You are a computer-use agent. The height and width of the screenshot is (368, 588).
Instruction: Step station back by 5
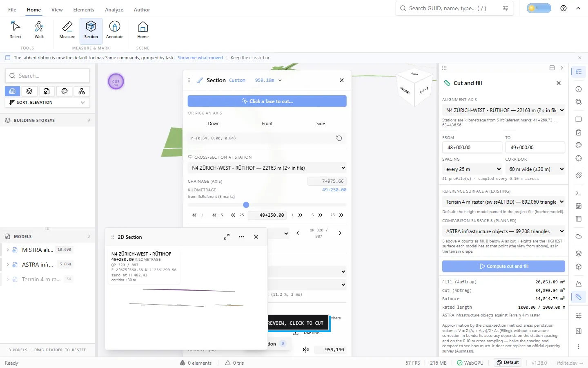pyautogui.click(x=218, y=215)
